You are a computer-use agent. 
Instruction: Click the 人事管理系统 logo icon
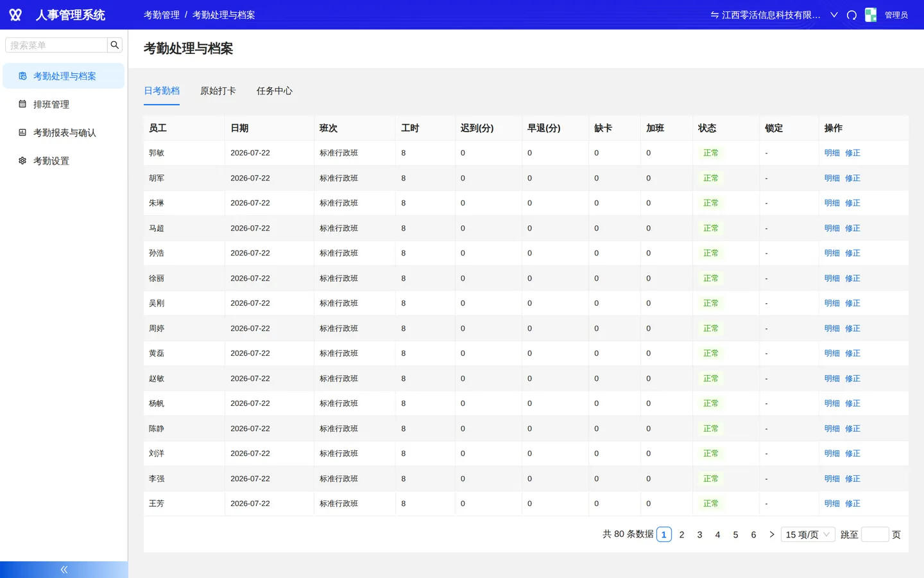point(15,15)
